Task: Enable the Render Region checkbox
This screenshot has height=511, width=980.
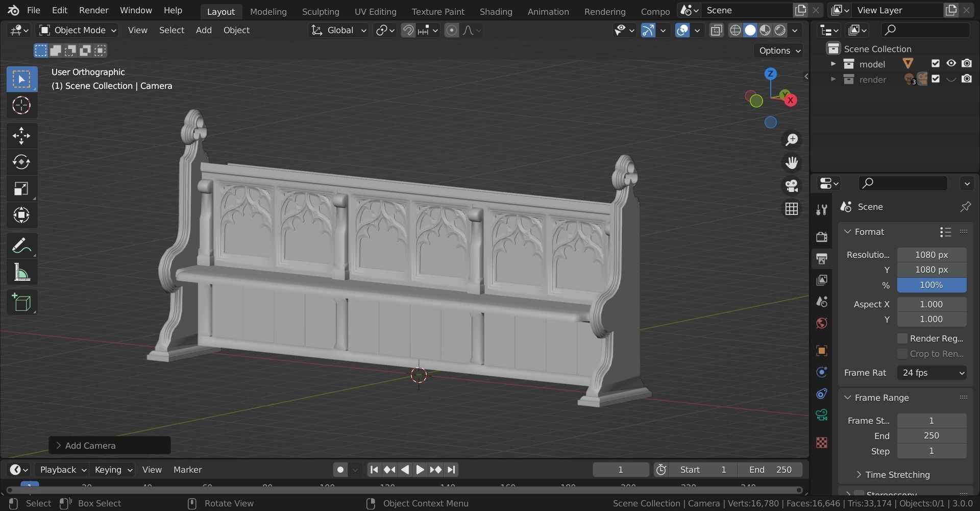Action: (x=902, y=338)
